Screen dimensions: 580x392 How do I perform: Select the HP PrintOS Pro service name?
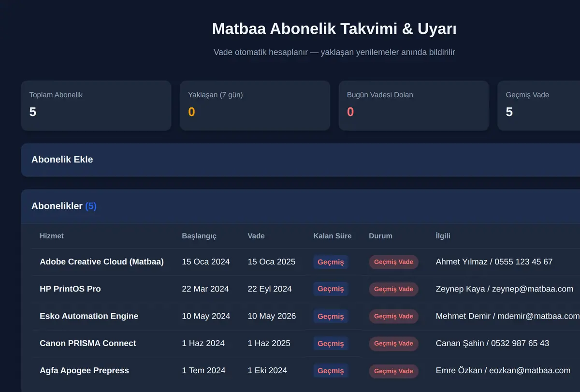click(x=70, y=289)
